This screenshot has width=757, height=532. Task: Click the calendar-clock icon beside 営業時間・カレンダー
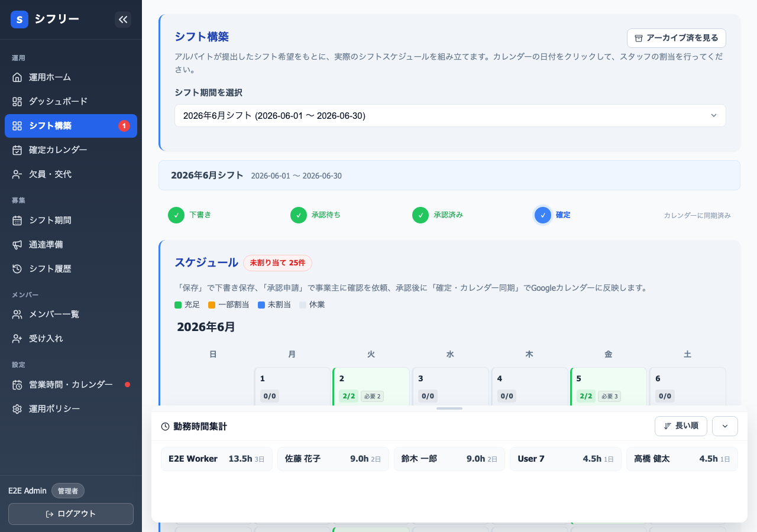coord(17,385)
